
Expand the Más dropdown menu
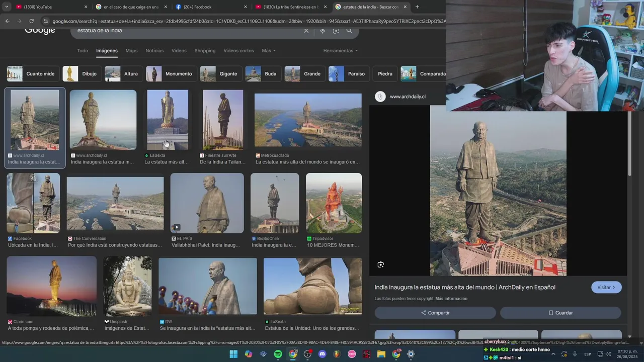(268, 51)
